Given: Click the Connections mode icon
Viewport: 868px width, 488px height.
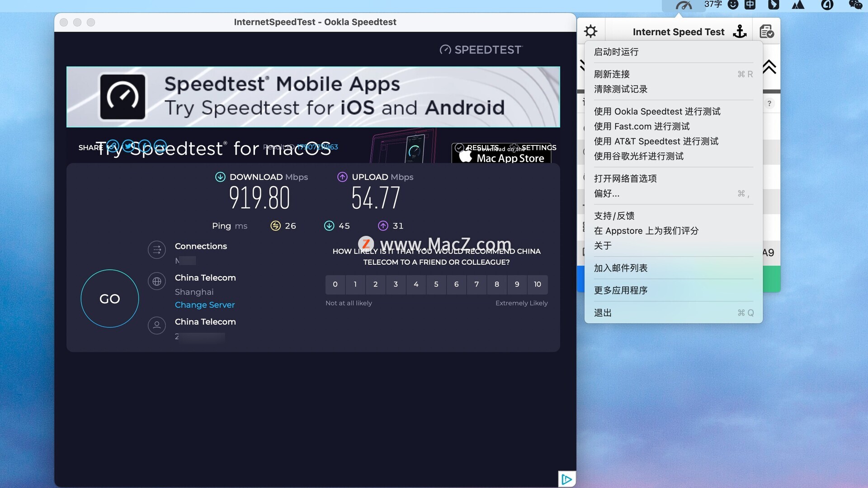Looking at the screenshot, I should [157, 250].
